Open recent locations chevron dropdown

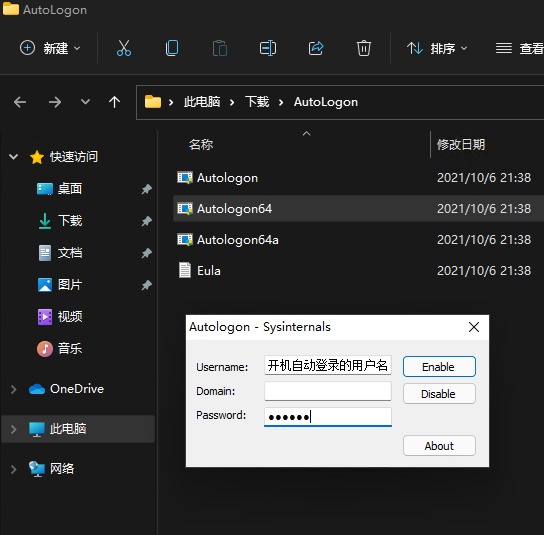coord(85,102)
